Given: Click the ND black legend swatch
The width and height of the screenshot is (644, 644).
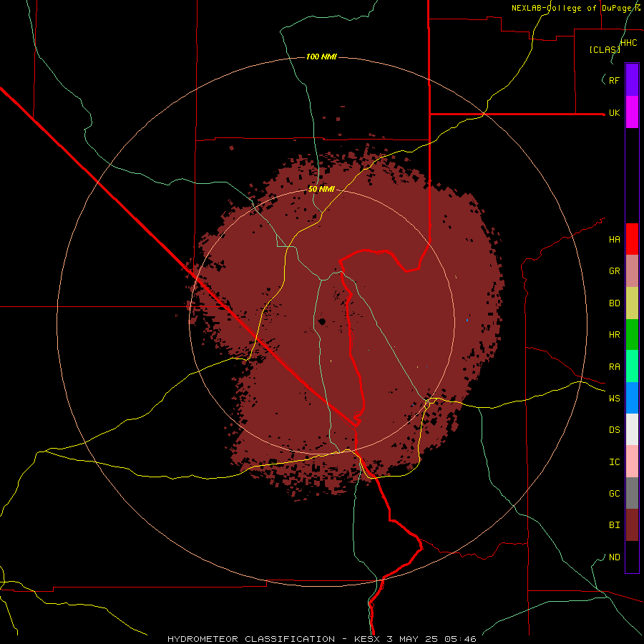Looking at the screenshot, I should pos(632,557).
